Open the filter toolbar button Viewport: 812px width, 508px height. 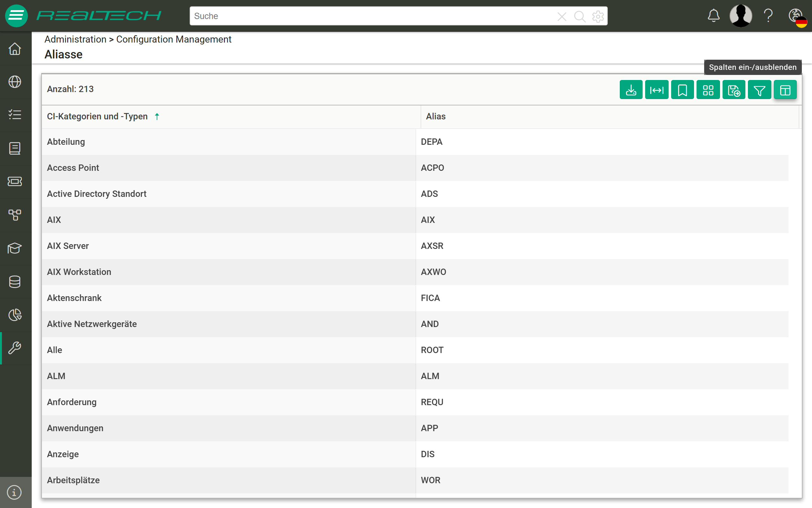759,90
